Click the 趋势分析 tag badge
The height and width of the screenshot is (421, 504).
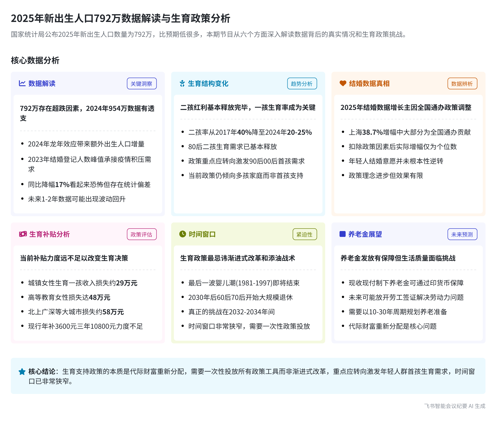302,84
